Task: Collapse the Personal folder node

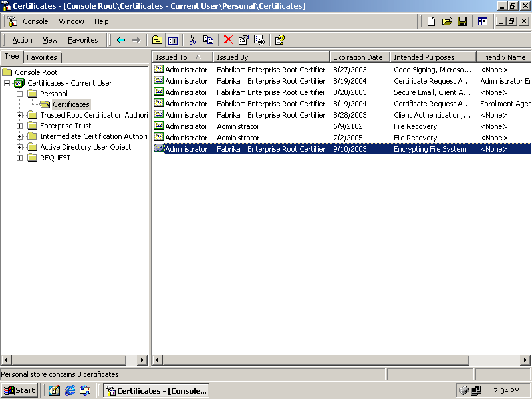Action: click(20, 94)
